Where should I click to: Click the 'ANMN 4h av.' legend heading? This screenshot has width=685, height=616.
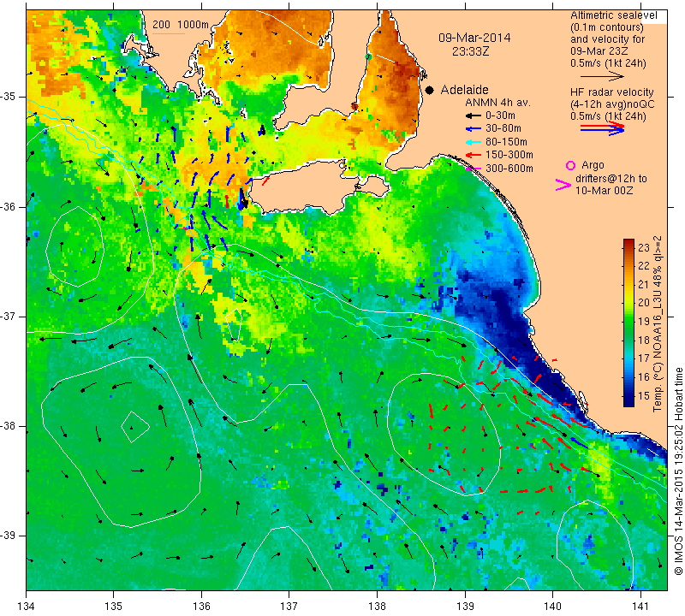point(497,103)
